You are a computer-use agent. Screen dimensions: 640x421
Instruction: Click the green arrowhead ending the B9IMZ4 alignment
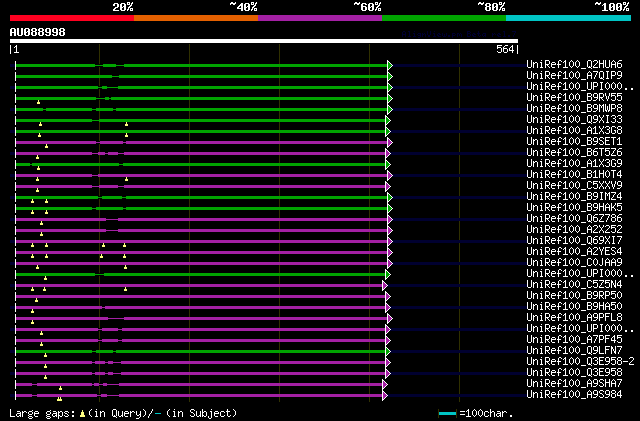pos(390,198)
